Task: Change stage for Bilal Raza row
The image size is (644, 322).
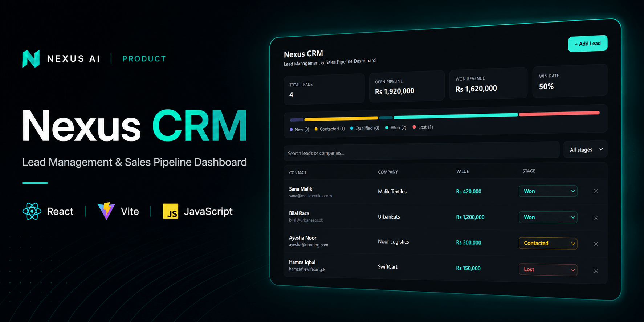Action: pyautogui.click(x=548, y=217)
